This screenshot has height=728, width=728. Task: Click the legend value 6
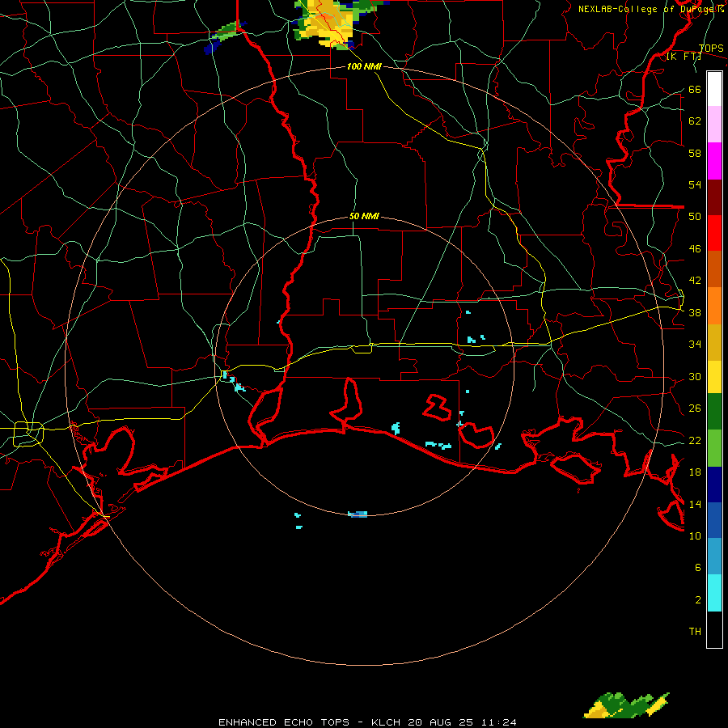[x=698, y=568]
